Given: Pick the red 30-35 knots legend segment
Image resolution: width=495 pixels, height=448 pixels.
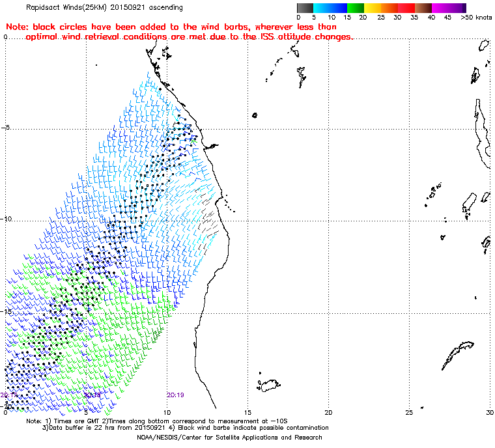Looking at the screenshot, I should point(406,8).
